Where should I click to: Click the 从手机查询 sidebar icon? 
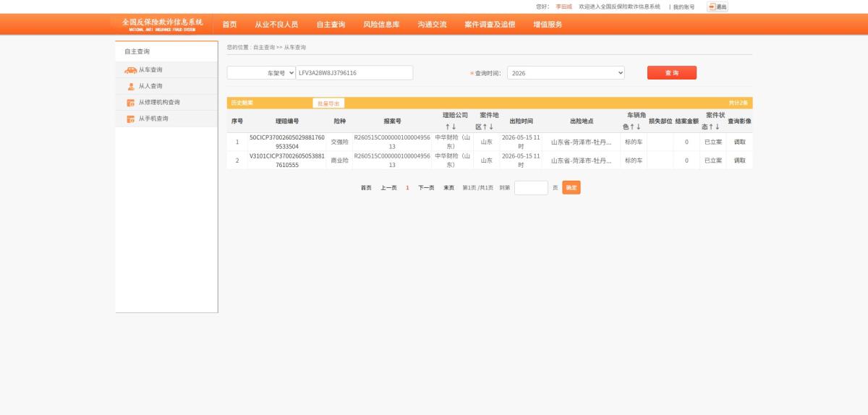coord(131,119)
